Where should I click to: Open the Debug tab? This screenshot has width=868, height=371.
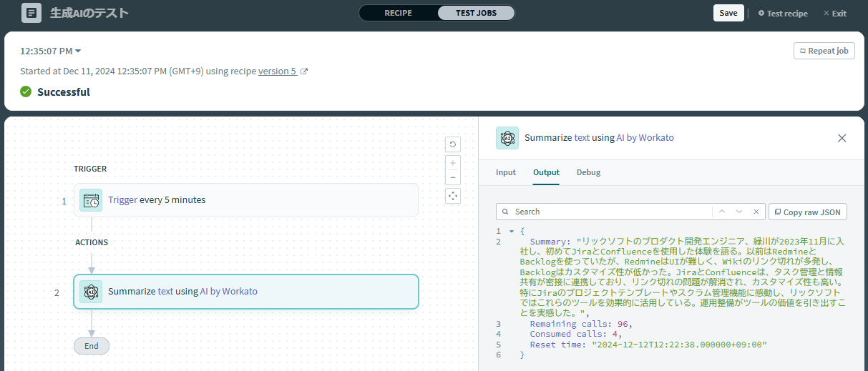589,172
